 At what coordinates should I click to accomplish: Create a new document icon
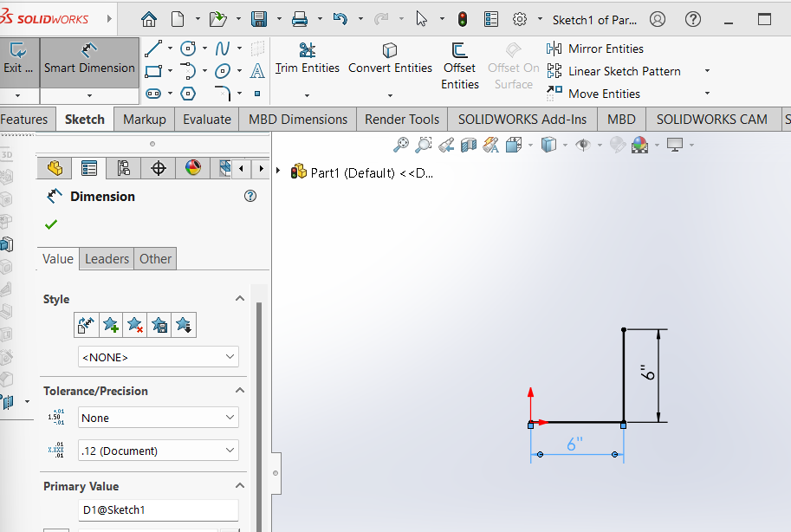(178, 19)
